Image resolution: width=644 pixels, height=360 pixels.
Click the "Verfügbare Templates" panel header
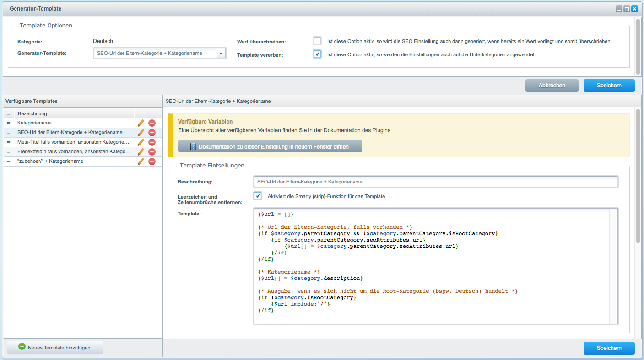pyautogui.click(x=82, y=101)
